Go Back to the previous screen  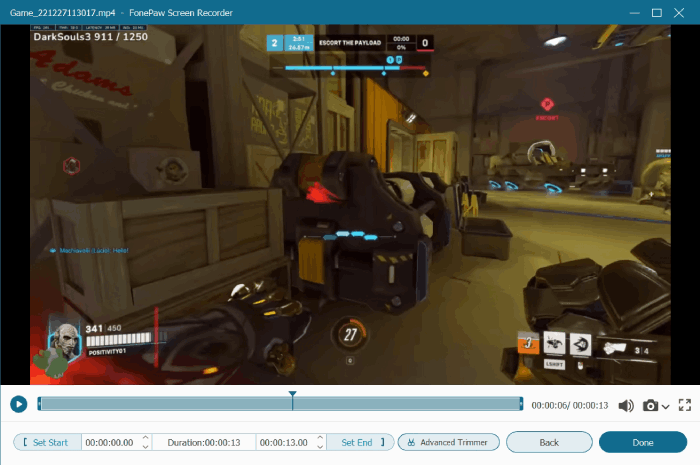tap(549, 442)
